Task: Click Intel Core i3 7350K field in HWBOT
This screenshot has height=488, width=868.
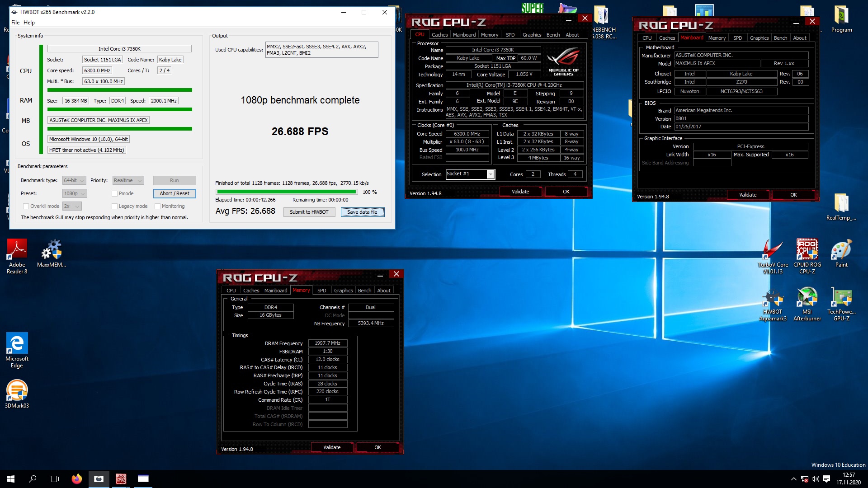Action: tap(119, 49)
